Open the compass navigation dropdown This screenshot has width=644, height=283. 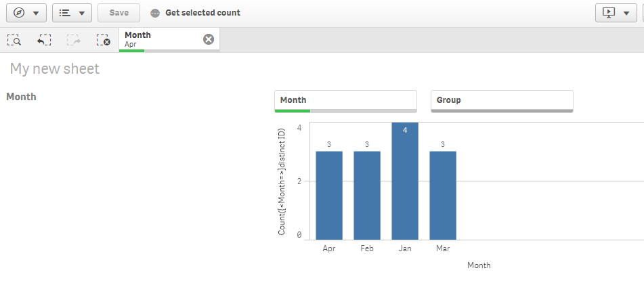click(26, 13)
